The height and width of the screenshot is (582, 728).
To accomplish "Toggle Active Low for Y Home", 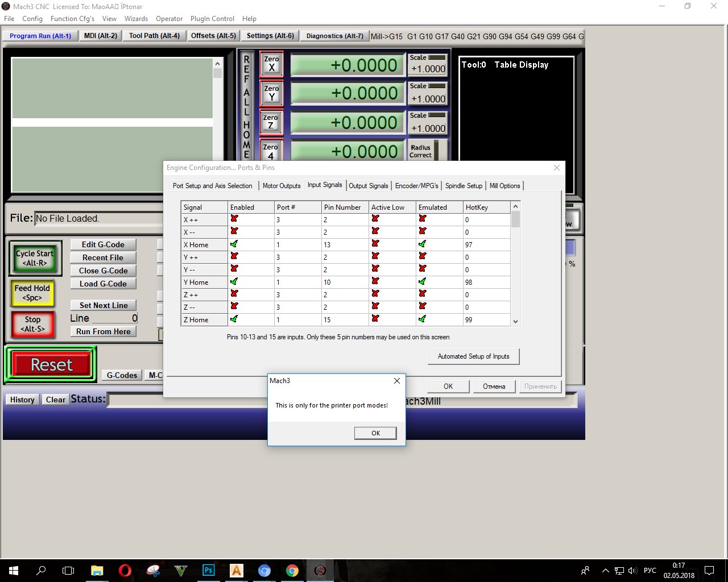I will click(375, 281).
